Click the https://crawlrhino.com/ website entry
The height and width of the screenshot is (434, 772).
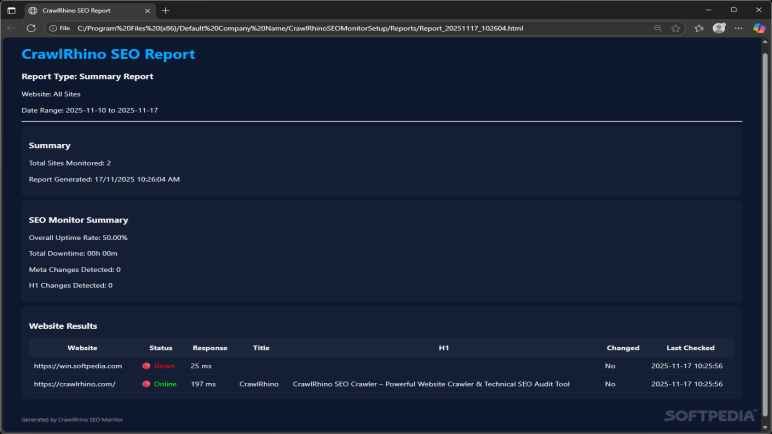[x=75, y=384]
